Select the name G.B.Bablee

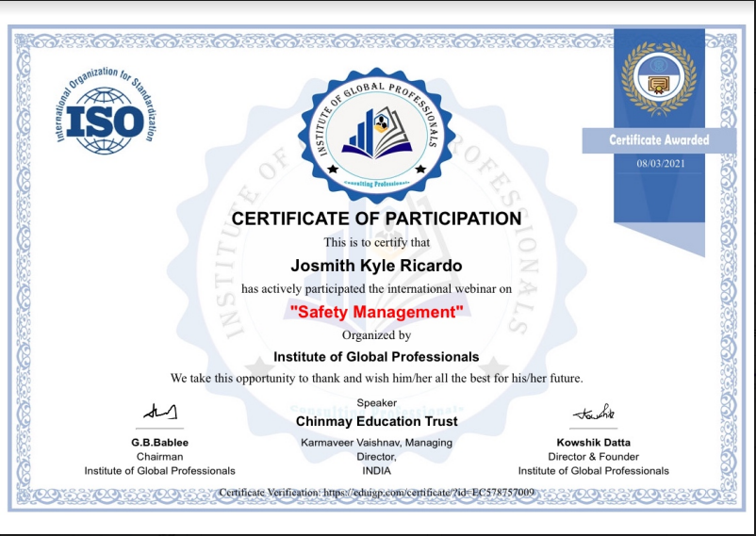coord(159,443)
